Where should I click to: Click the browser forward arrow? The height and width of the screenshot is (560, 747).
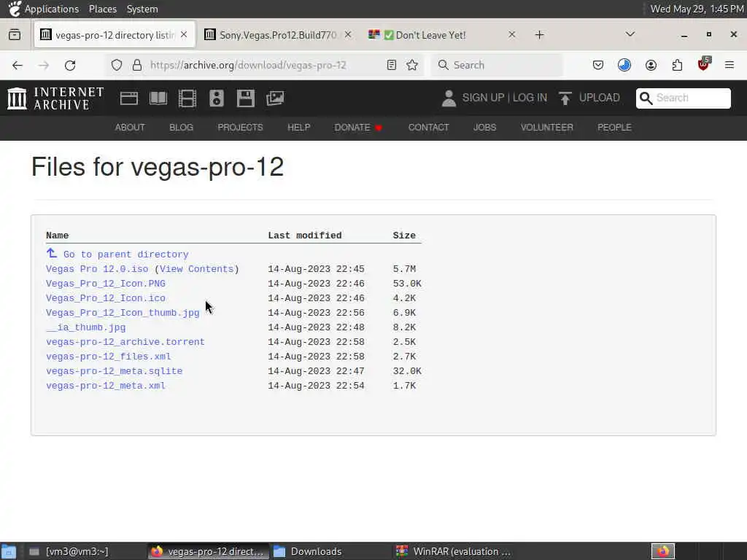pos(44,65)
